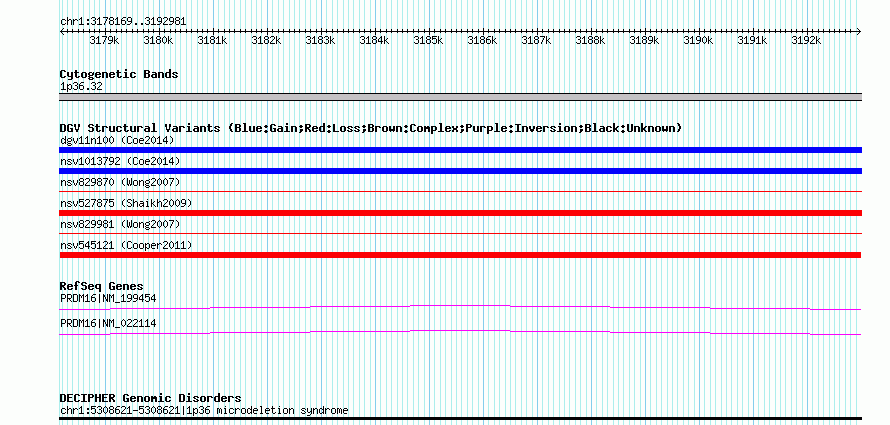This screenshot has height=425, width=890.
Task: Click the magenta PRDM16 NM_022114 transcript line
Action: click(460, 333)
